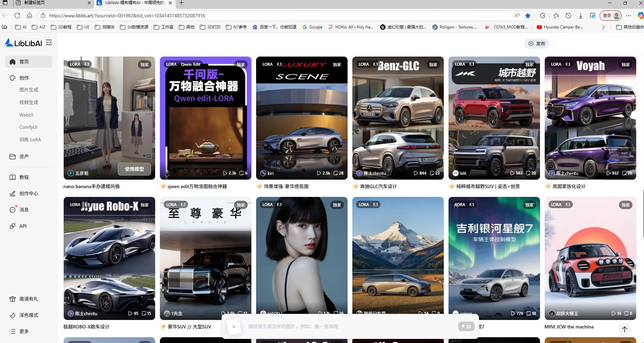Open the 百度一下 bookmark
This screenshot has height=343, width=644.
tap(274, 27)
